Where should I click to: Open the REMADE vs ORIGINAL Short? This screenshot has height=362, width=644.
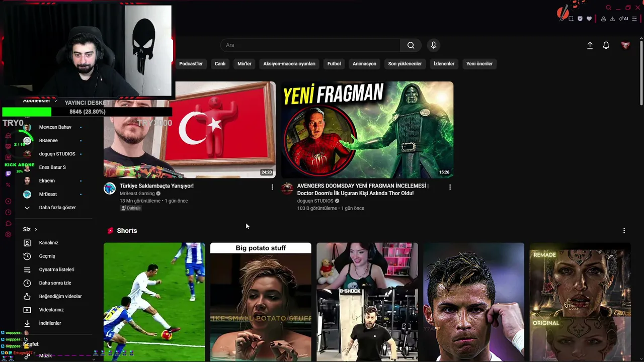tap(580, 302)
